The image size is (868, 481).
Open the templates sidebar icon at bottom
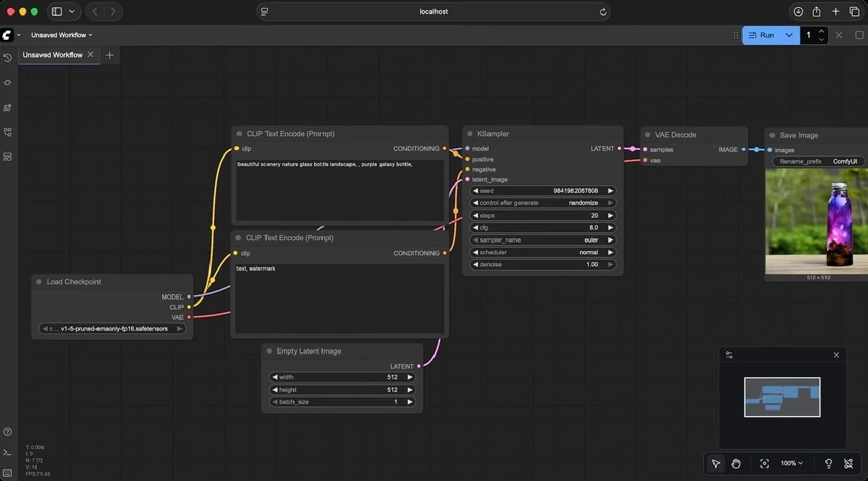[7, 157]
